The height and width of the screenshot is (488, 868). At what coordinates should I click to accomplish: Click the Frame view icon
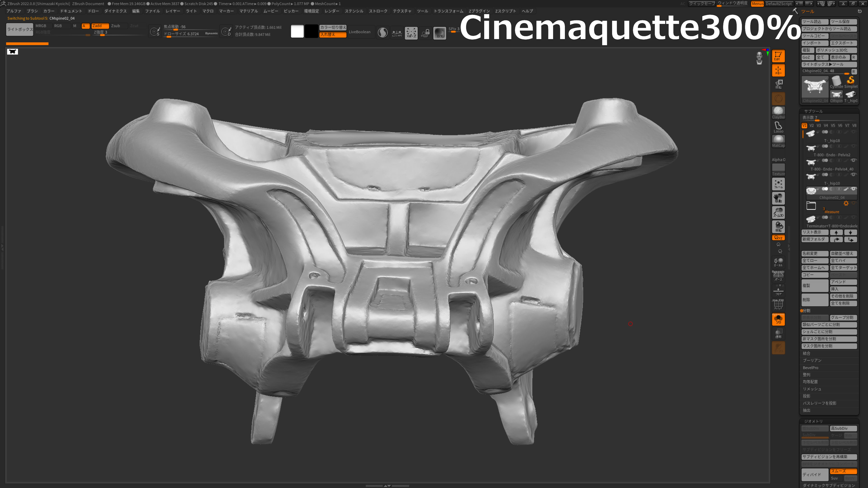(778, 184)
